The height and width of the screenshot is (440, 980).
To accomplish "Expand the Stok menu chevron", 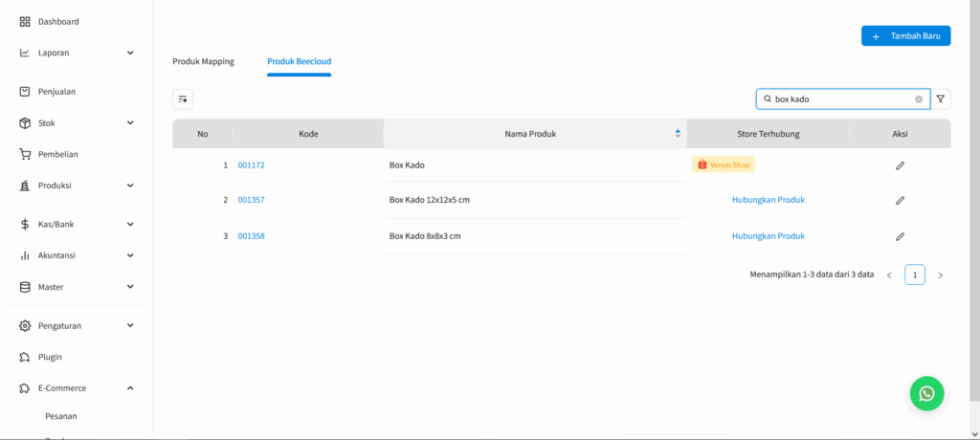I will [130, 123].
